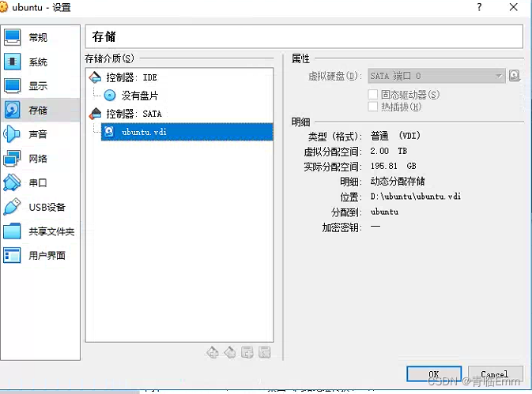Image resolution: width=532 pixels, height=394 pixels.
Task: Click the 普通 (VDI) type value
Action: pos(395,136)
